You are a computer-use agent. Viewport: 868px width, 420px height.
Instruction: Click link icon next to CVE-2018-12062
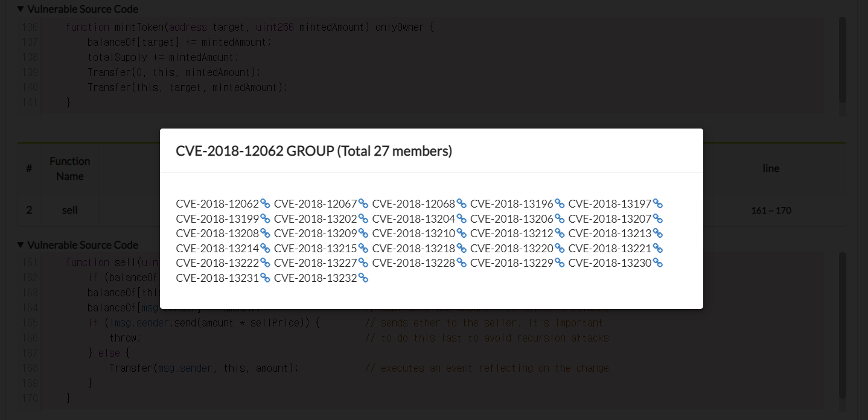[x=265, y=204]
